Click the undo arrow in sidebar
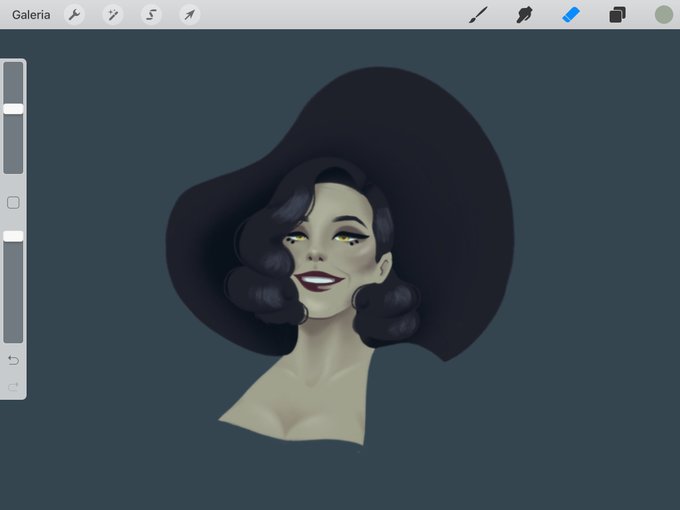The height and width of the screenshot is (510, 680). tap(13, 360)
